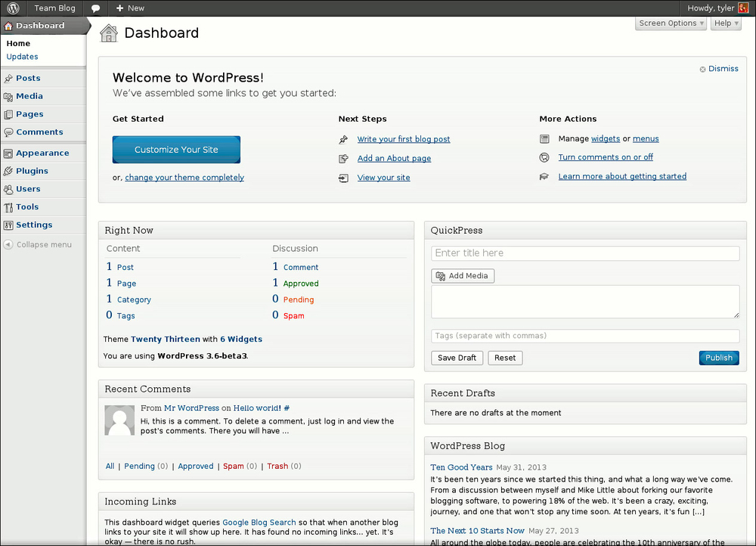Save Draft in QuickPress
The image size is (756, 546).
(x=457, y=358)
